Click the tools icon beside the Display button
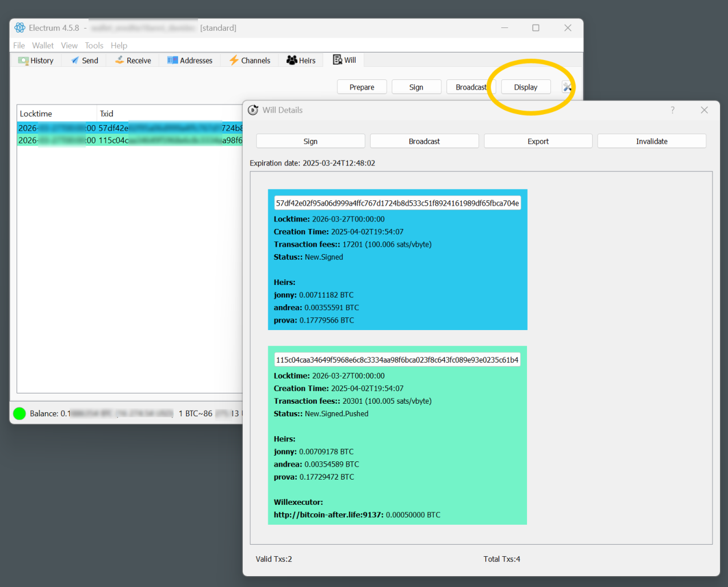Viewport: 728px width, 587px height. tap(567, 87)
